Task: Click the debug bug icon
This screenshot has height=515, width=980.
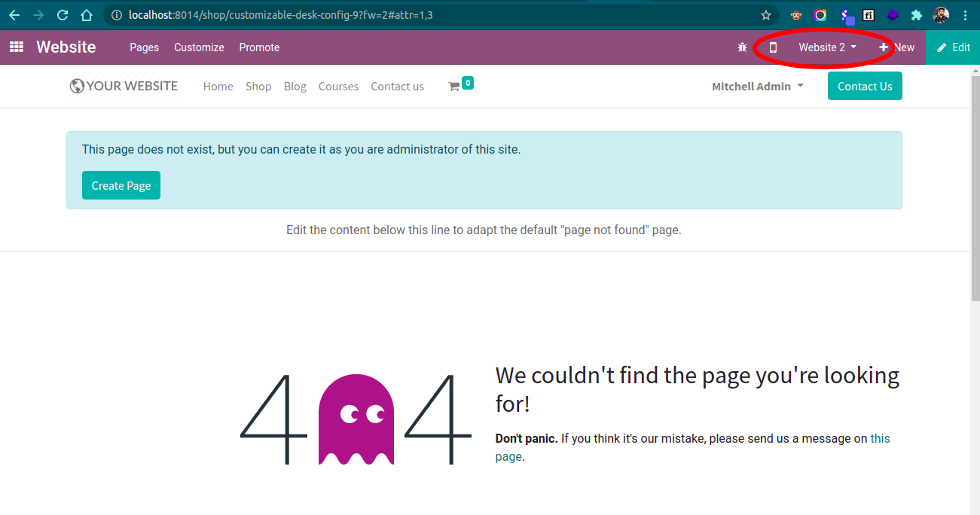Action: 742,47
